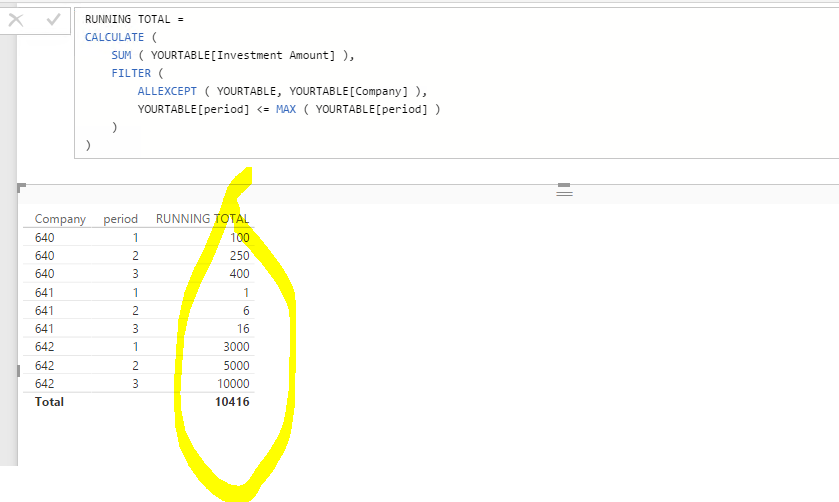Select running total value 5000
This screenshot has width=839, height=502.
click(237, 366)
